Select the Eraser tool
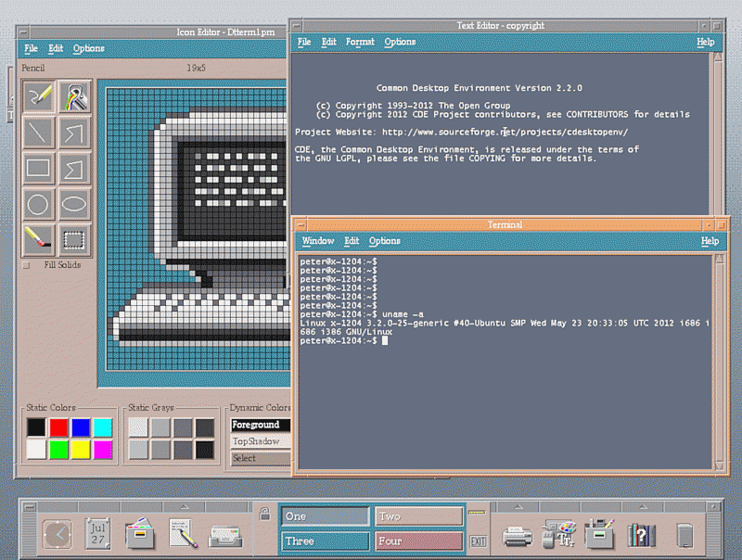This screenshot has width=742, height=560. 38,240
